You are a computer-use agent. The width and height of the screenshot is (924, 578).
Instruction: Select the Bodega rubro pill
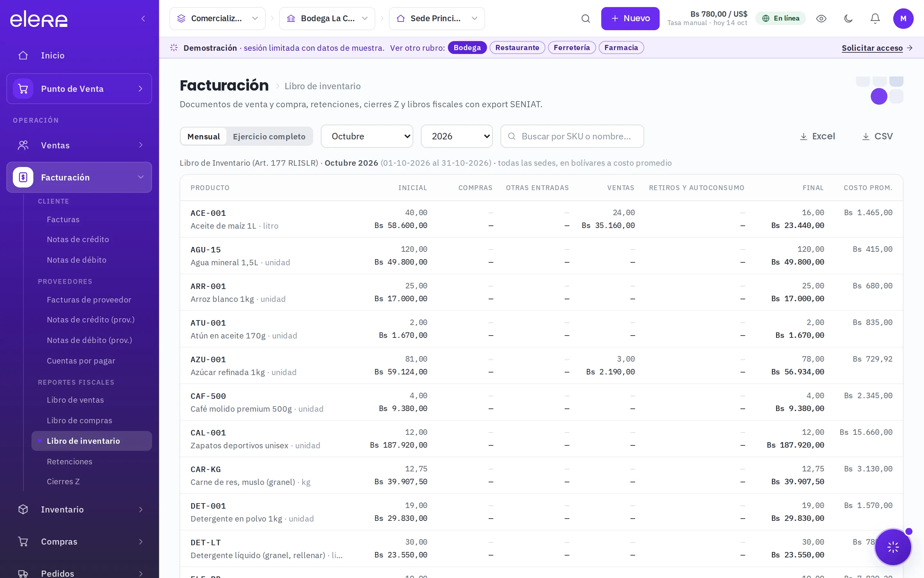467,48
